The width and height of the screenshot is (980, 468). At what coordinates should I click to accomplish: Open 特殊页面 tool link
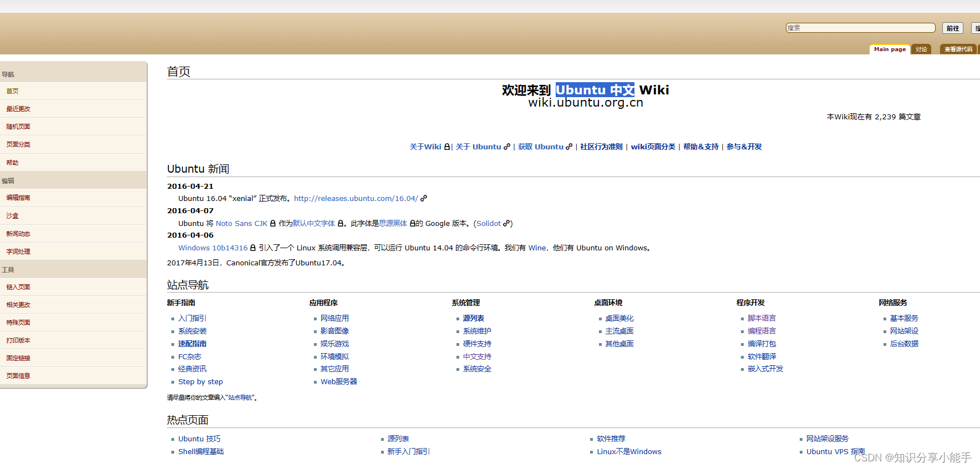[x=18, y=323]
